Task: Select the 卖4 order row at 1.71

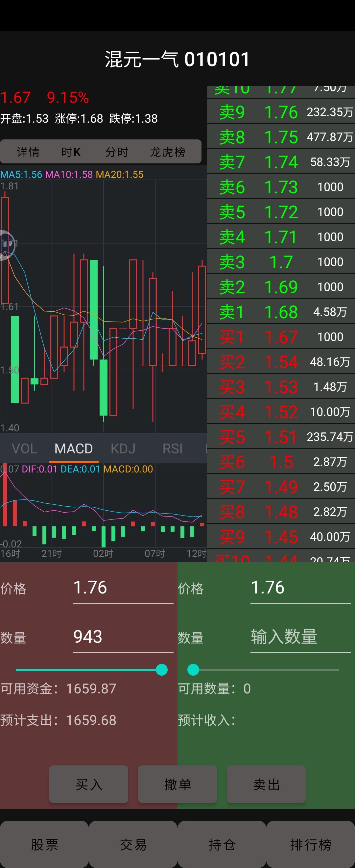Action: 281,236
